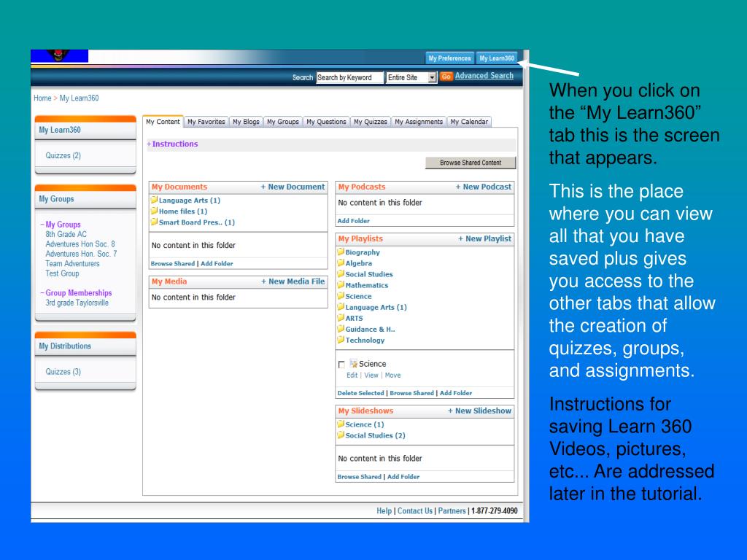The image size is (747, 560).
Task: Open the Adventures Hon Soc. 8 group
Action: click(80, 244)
